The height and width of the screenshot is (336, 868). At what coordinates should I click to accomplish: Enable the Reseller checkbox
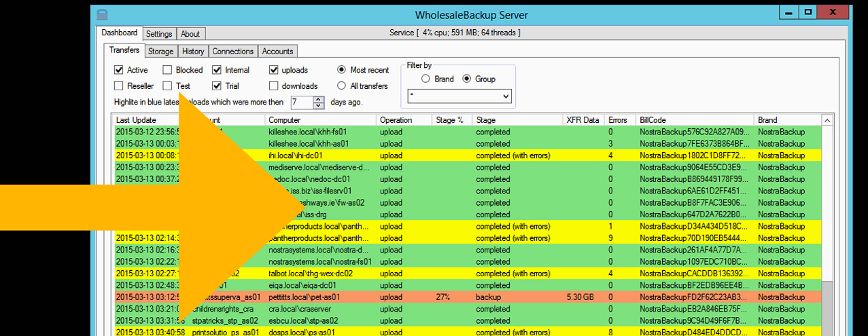(x=119, y=86)
